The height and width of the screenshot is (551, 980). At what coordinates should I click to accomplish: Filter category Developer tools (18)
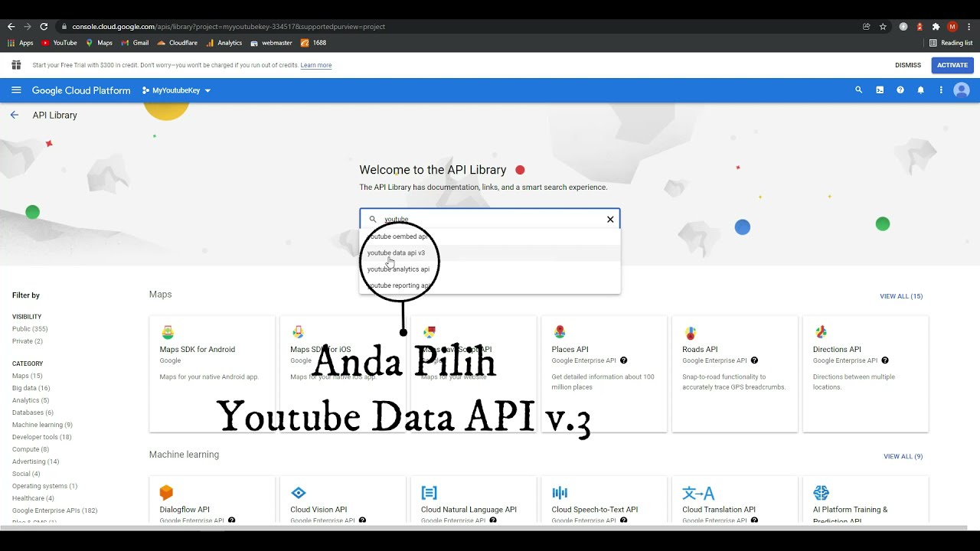[x=42, y=437]
